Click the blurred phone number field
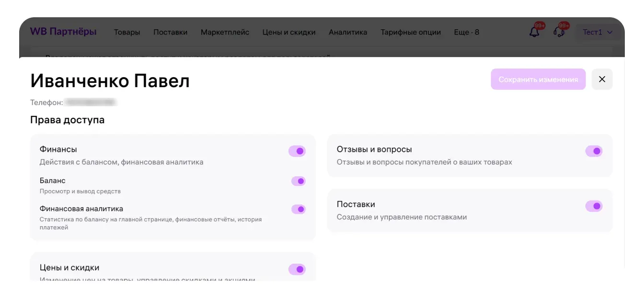This screenshot has height=298, width=644. (x=91, y=103)
